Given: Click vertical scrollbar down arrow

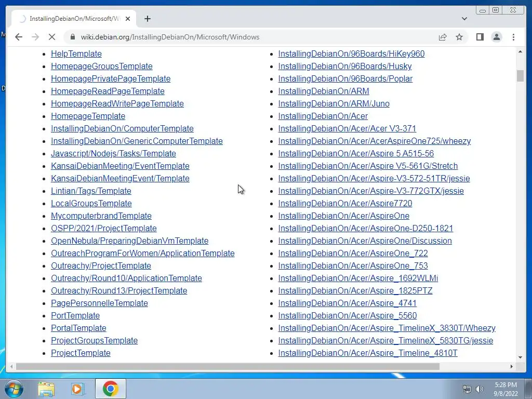Looking at the screenshot, I should (520, 357).
